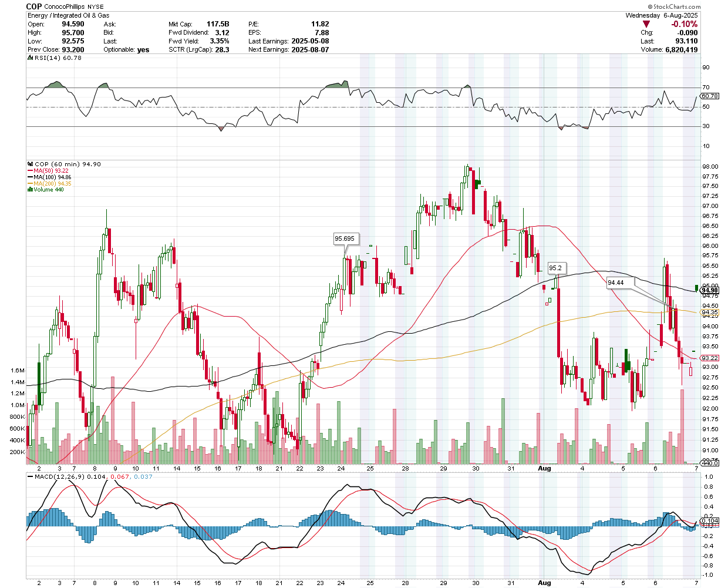Click the orange 94.35 tag on price axis

click(710, 314)
